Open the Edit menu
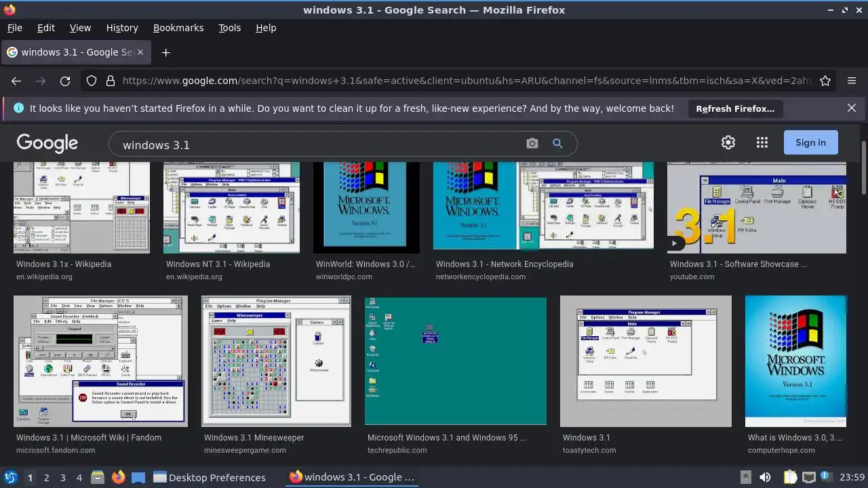 (x=46, y=28)
